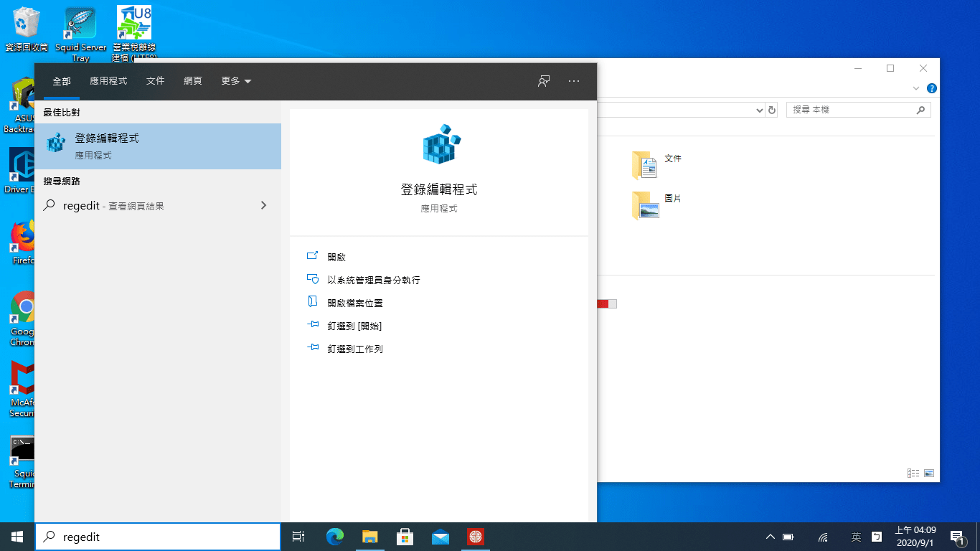Select the 文件 search filter tab
This screenshot has height=551, width=980.
(155, 81)
